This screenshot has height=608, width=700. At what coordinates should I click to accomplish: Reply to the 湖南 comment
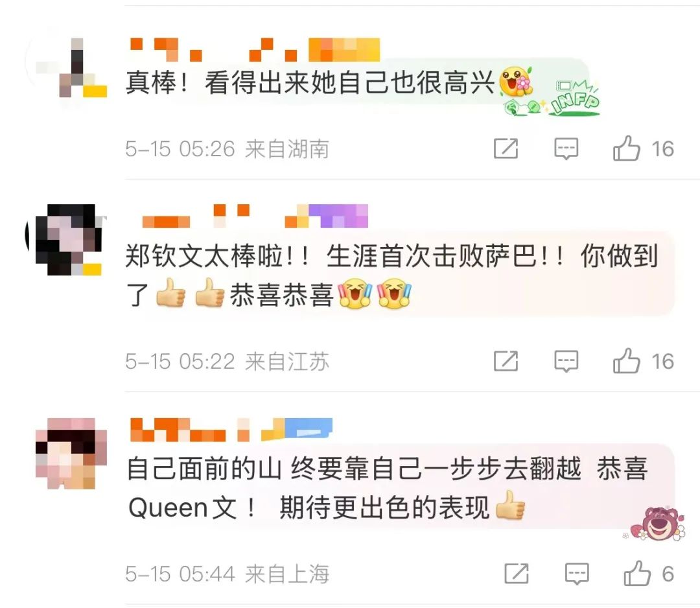pyautogui.click(x=566, y=148)
